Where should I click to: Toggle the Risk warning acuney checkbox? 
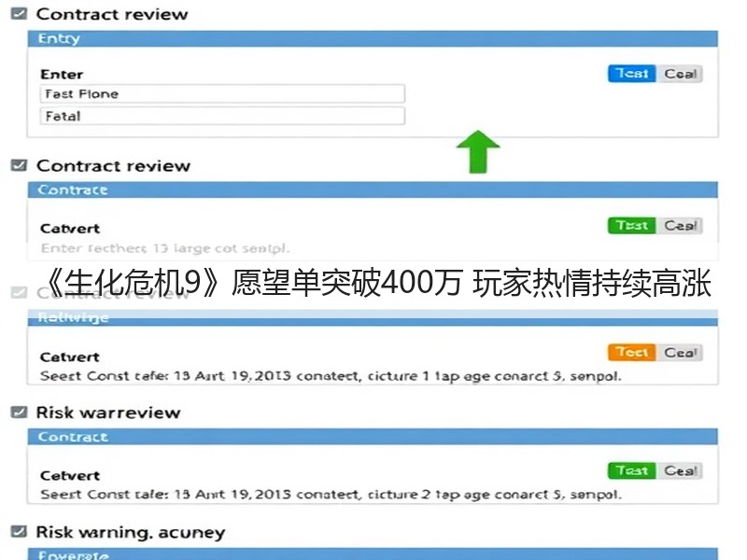19,531
